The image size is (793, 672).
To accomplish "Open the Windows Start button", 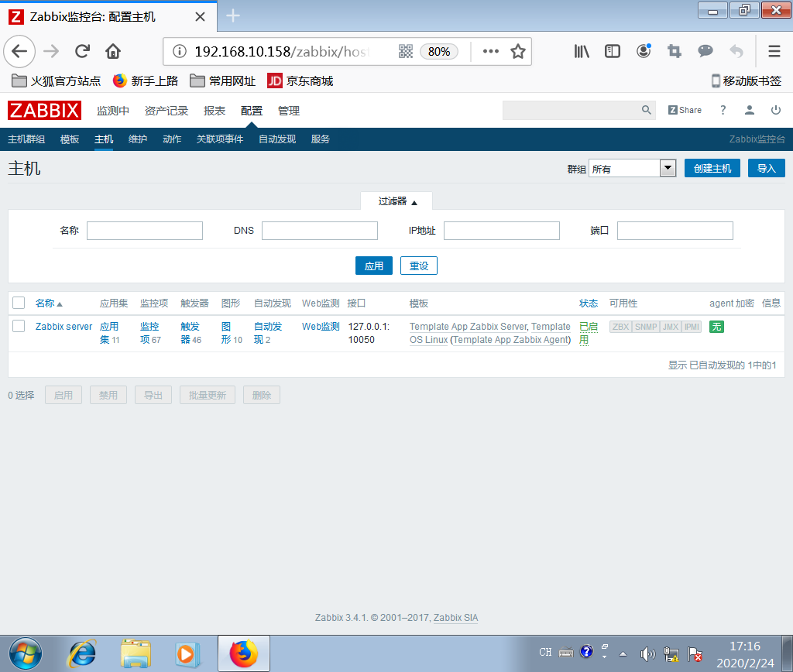I will [26, 653].
